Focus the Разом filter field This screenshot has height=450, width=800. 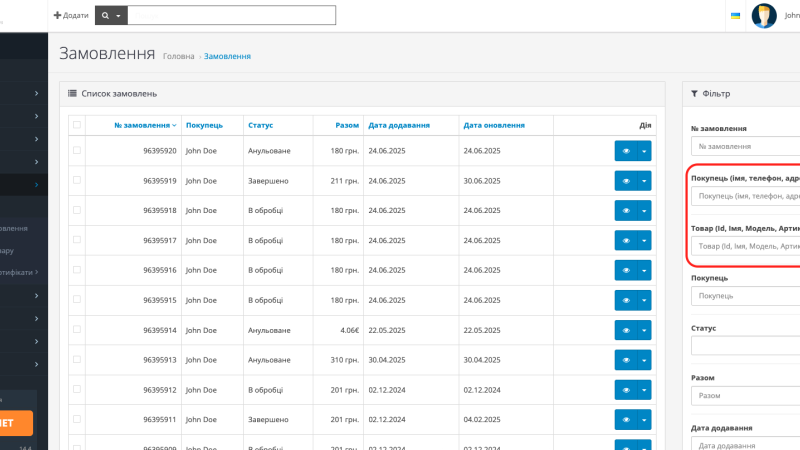click(745, 395)
